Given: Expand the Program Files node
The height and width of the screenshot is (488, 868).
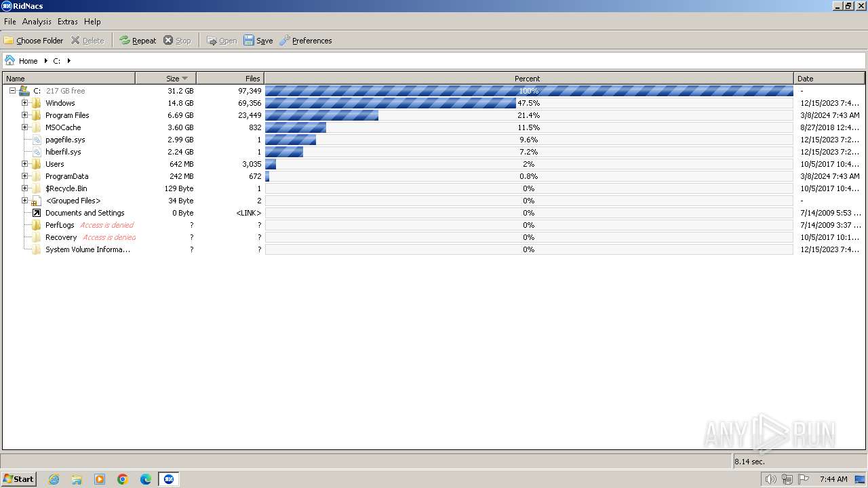Looking at the screenshot, I should pyautogui.click(x=24, y=115).
